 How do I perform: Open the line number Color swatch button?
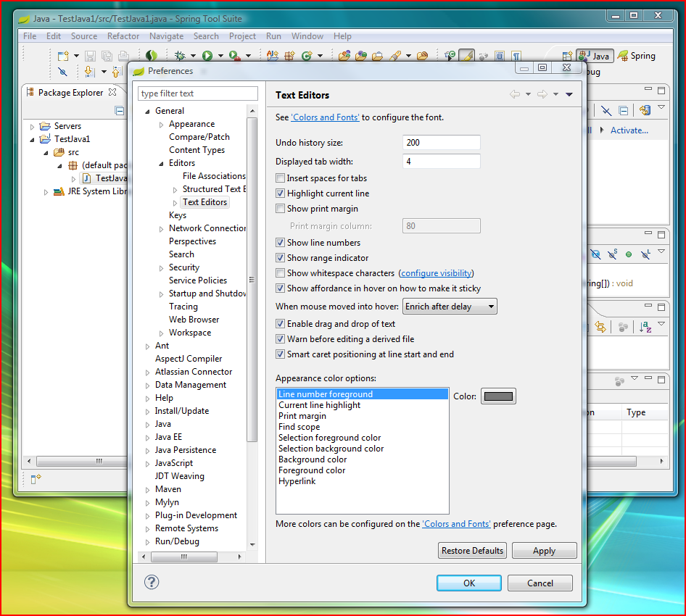point(498,396)
